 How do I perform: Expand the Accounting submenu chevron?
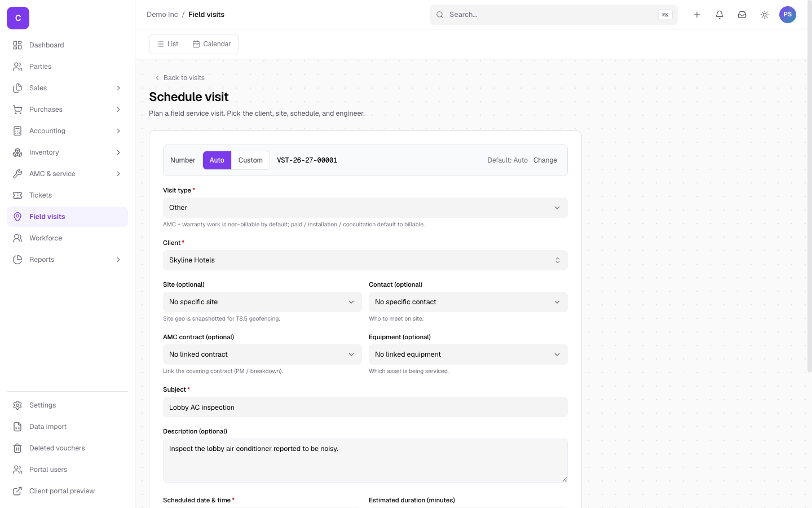[118, 131]
